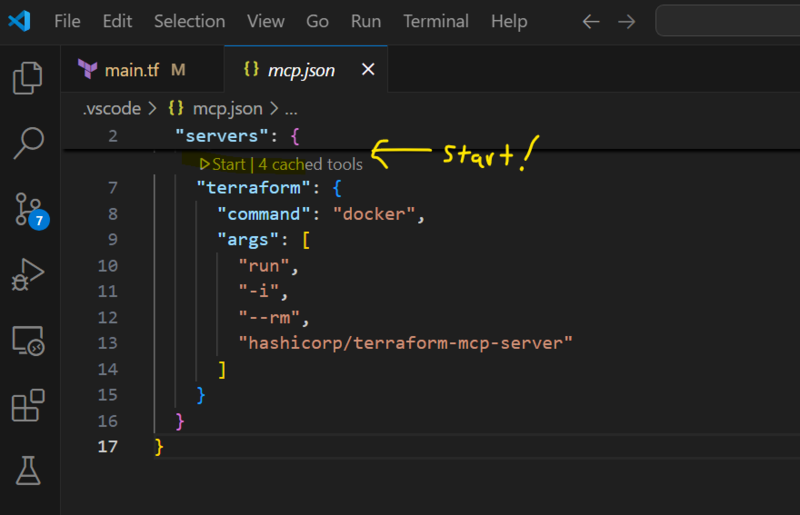The image size is (800, 515).
Task: Close the mcp.json tab
Action: 368,69
